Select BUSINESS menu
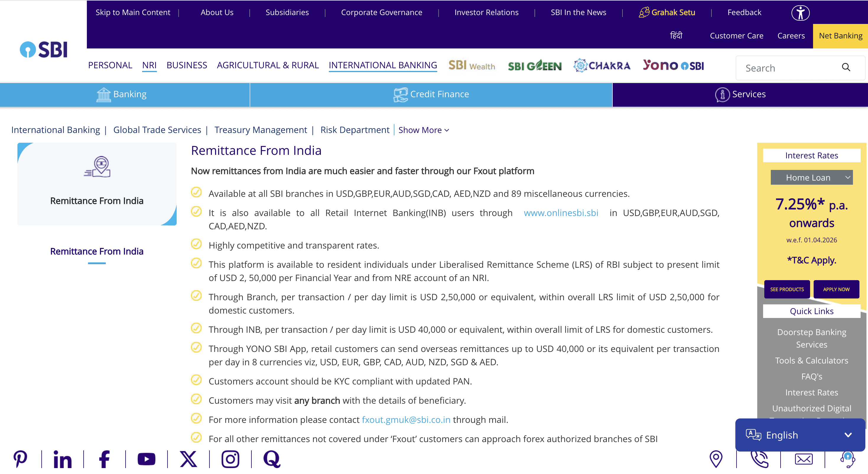The image size is (868, 474). 187,65
